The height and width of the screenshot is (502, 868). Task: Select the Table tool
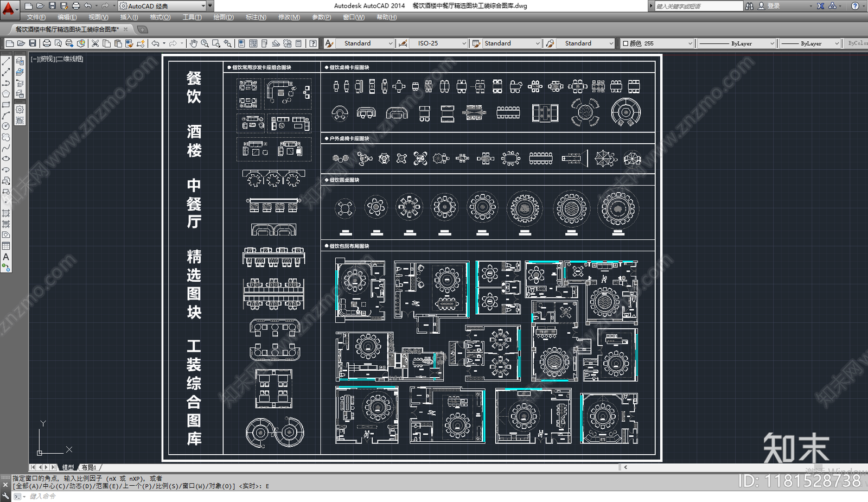click(x=6, y=246)
